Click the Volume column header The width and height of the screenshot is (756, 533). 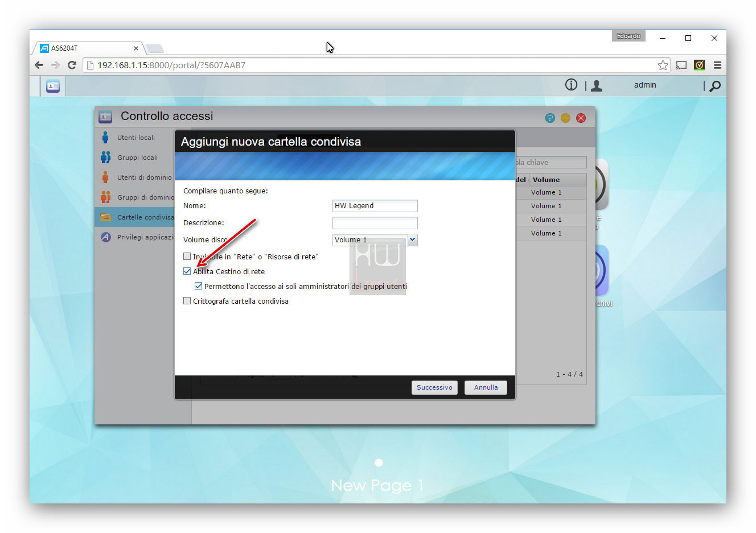557,180
